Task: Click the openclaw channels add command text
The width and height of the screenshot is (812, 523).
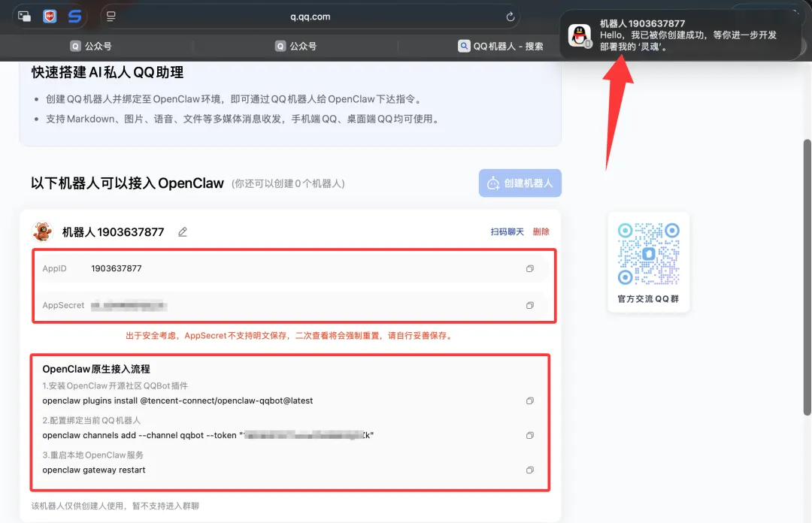Action: click(x=208, y=436)
